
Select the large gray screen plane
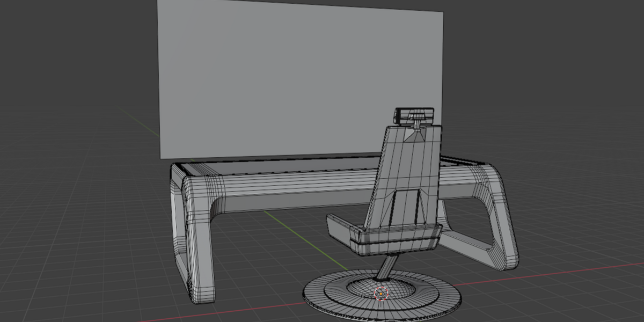click(x=301, y=80)
